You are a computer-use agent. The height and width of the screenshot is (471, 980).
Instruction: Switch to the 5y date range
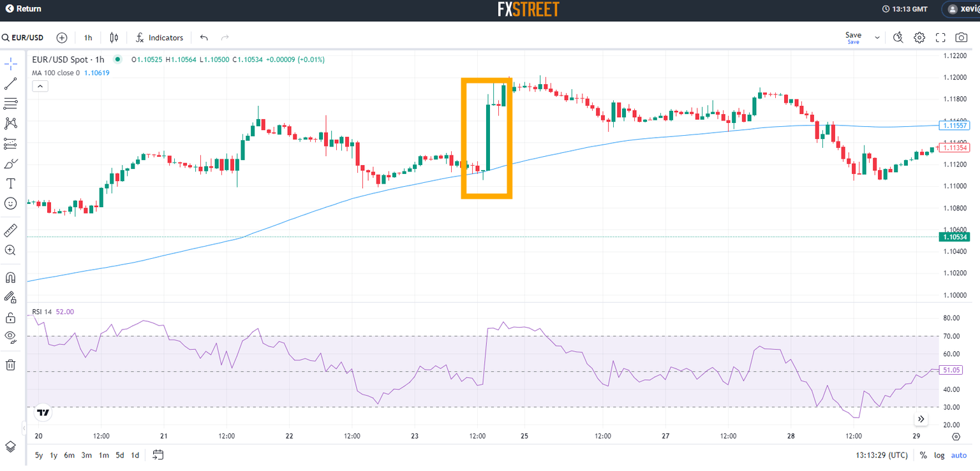click(x=38, y=455)
